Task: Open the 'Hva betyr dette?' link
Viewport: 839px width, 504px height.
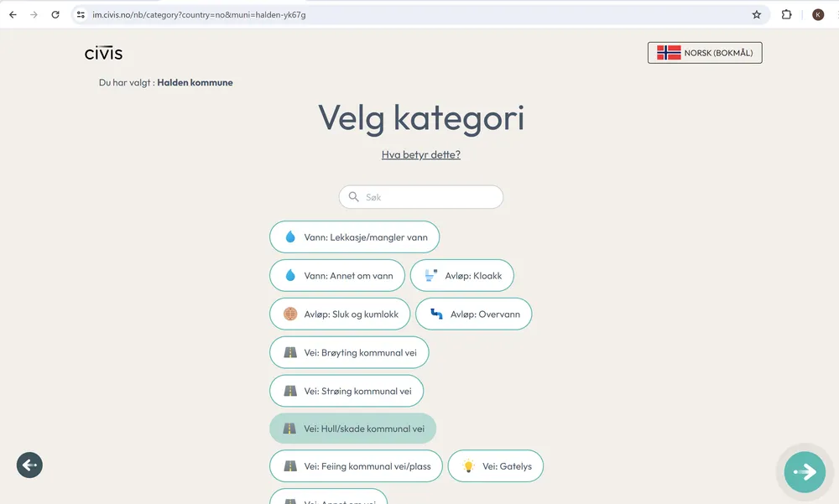Action: (x=420, y=154)
